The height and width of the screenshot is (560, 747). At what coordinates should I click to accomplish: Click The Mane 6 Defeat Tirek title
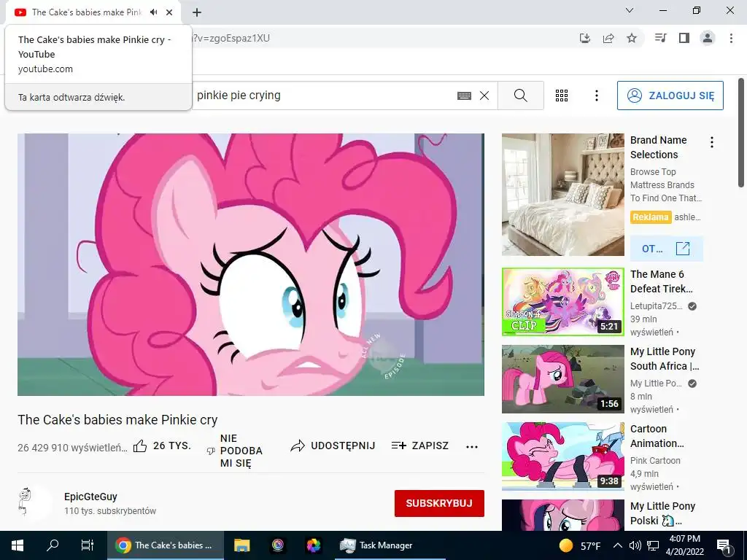[x=661, y=281]
